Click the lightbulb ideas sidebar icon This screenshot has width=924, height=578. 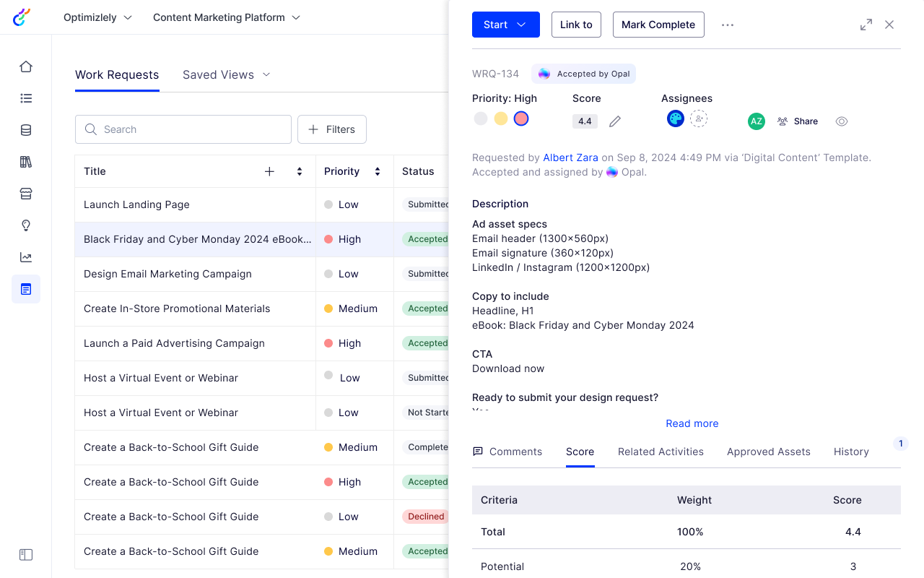click(x=26, y=225)
